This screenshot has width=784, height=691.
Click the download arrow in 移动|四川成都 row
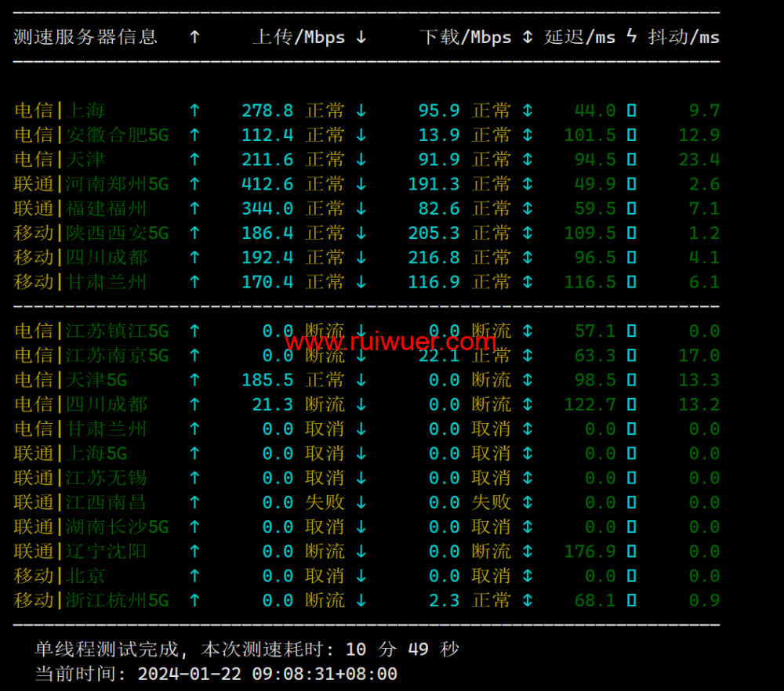(361, 258)
